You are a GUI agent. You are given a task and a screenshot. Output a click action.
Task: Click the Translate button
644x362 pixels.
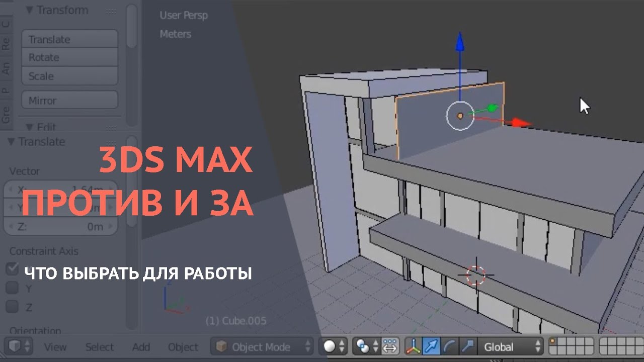[x=69, y=39]
